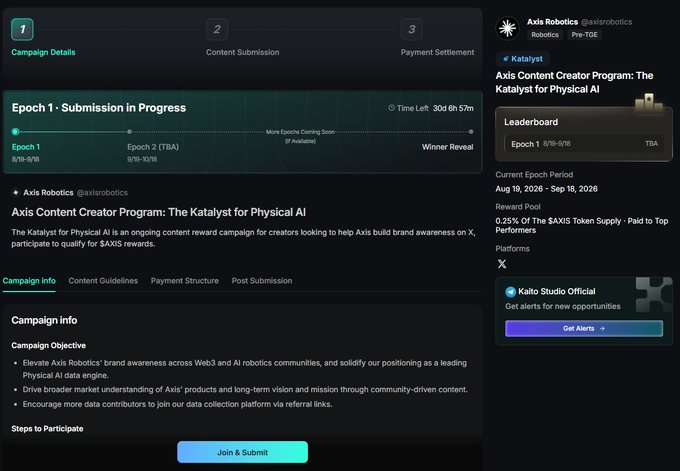
Task: Click the Steps to Participate heading
Action: (47, 428)
